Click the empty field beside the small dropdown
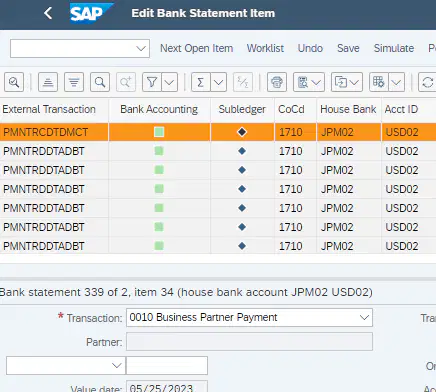Image resolution: width=436 pixels, height=392 pixels. pos(167,365)
